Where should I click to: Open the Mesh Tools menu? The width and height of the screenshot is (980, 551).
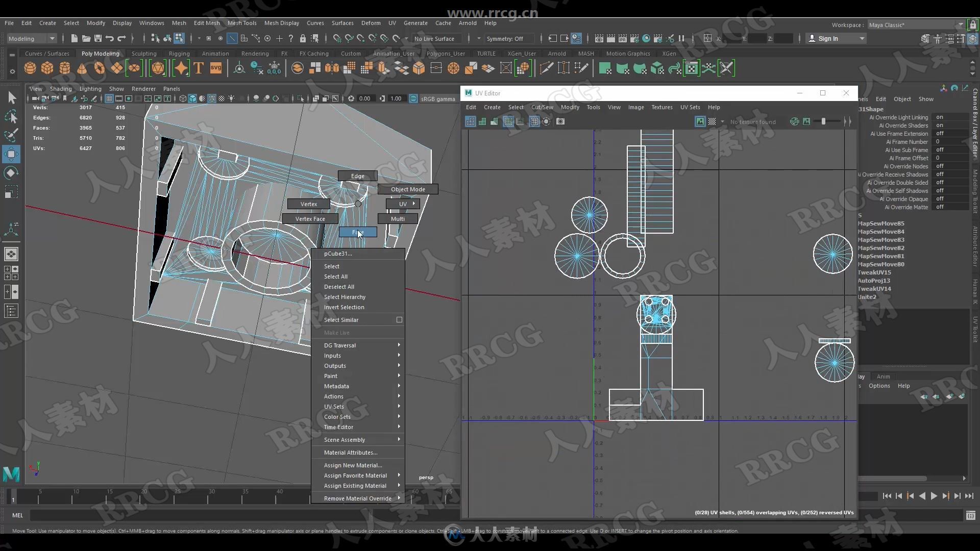(x=242, y=23)
